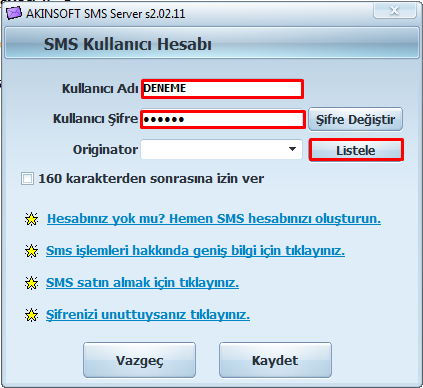Open SMS satın almak için tıklayınız link
Screen dimensions: 423x388
click(142, 283)
